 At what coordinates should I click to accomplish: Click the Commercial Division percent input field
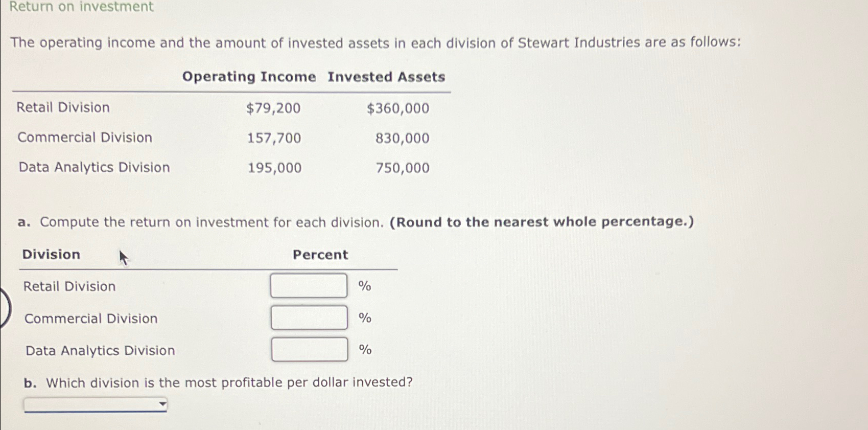coord(308,318)
